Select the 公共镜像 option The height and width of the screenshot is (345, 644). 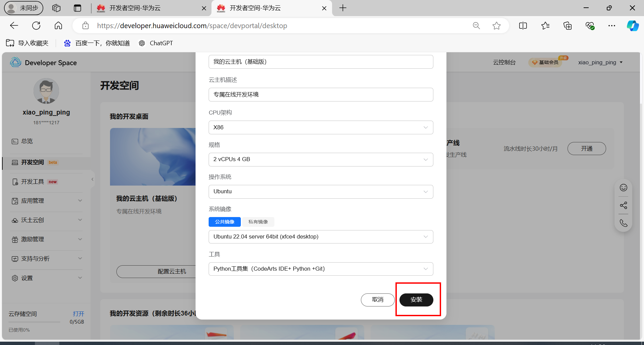coord(224,222)
